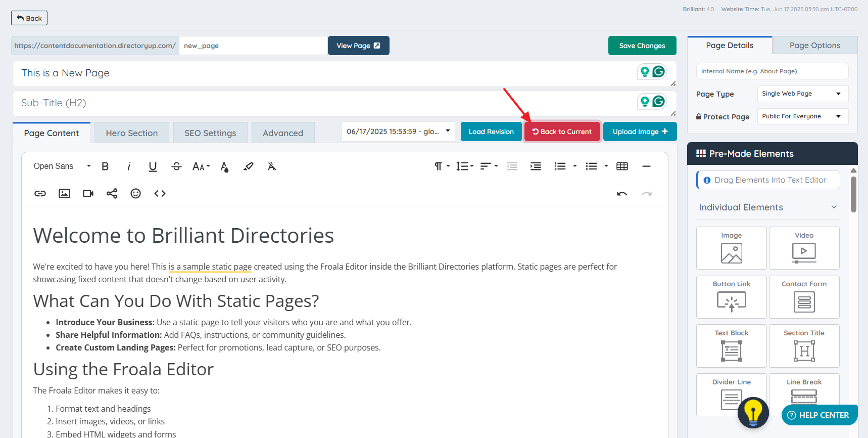
Task: Switch to the Page Content tab
Action: point(52,133)
